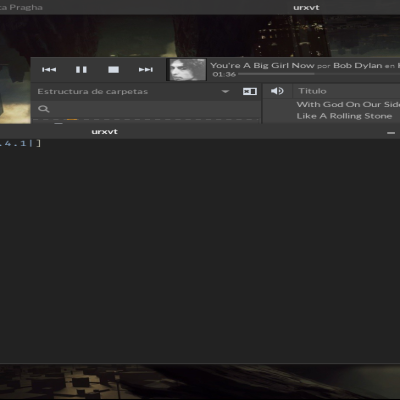Click the search magnifier icon
The height and width of the screenshot is (400, 400).
point(44,109)
